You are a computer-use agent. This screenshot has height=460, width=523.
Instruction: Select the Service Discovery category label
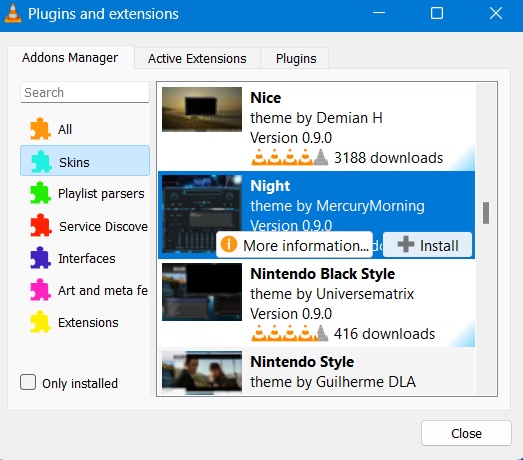tap(103, 226)
